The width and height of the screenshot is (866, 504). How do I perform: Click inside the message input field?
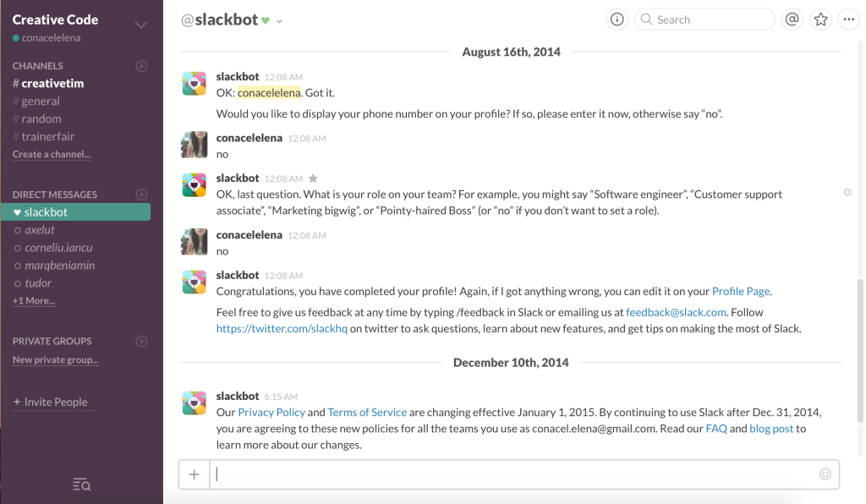(x=507, y=474)
